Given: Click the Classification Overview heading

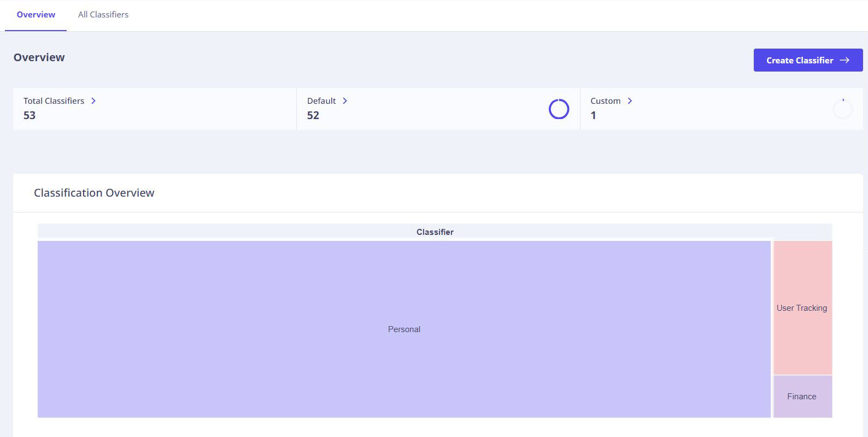Looking at the screenshot, I should coord(94,193).
